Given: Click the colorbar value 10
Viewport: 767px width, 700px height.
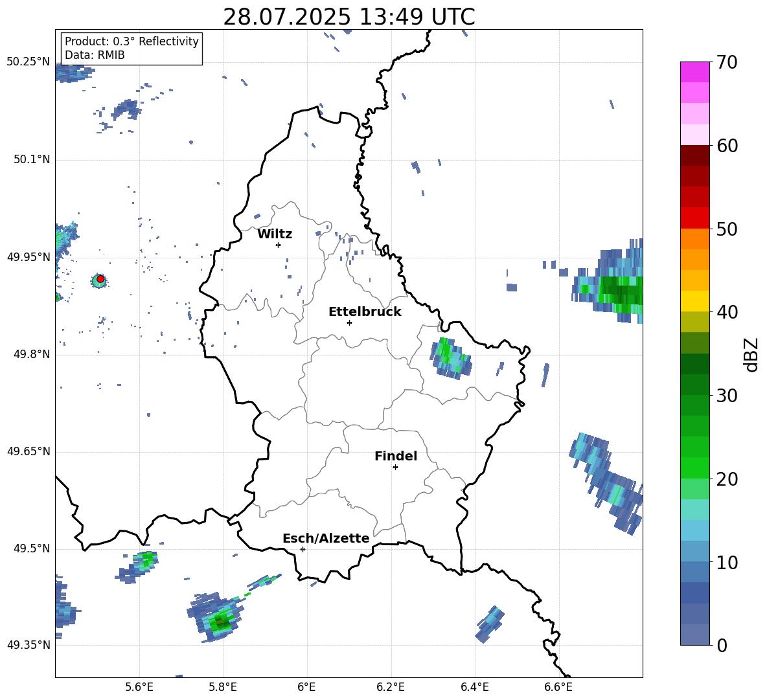Looking at the screenshot, I should coord(727,562).
